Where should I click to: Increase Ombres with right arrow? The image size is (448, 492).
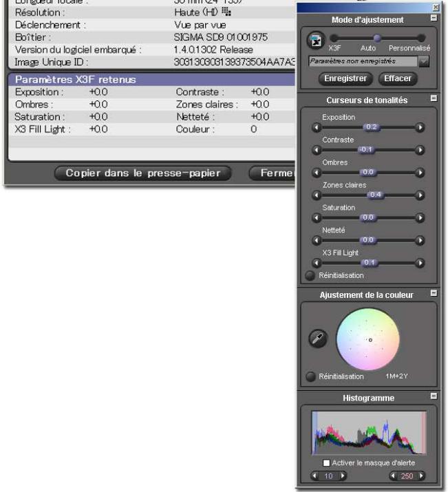tap(420, 173)
